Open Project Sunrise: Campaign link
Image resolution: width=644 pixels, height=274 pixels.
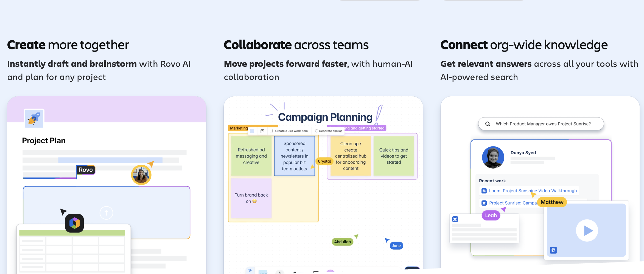[513, 203]
